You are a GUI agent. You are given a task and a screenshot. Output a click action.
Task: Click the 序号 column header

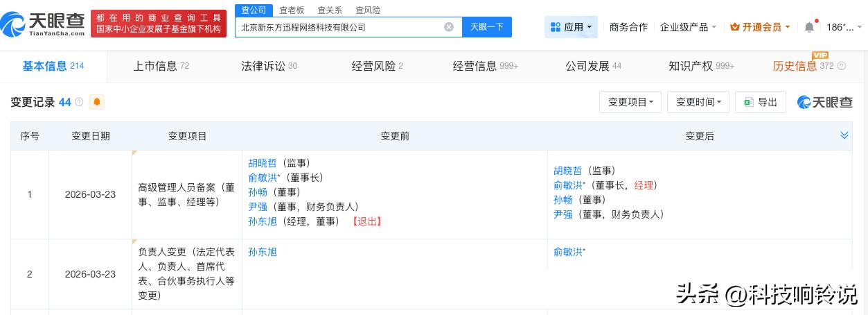click(30, 136)
